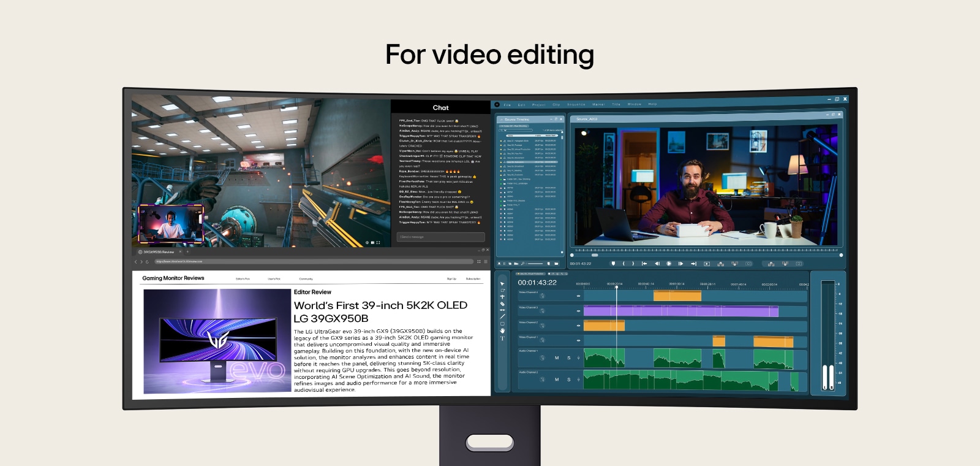Select the Razor blade tool in timeline toolbox
The height and width of the screenshot is (466, 980).
pos(502,304)
